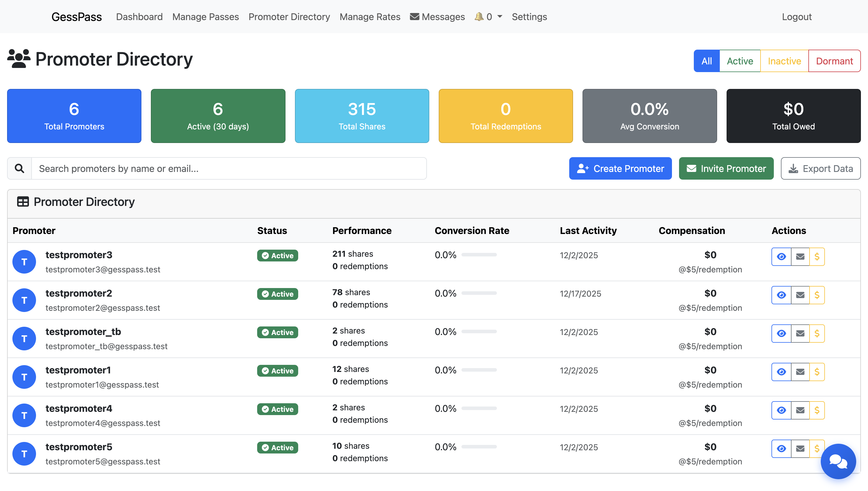The width and height of the screenshot is (868, 491).
Task: Select the All filter button
Action: [x=706, y=61]
